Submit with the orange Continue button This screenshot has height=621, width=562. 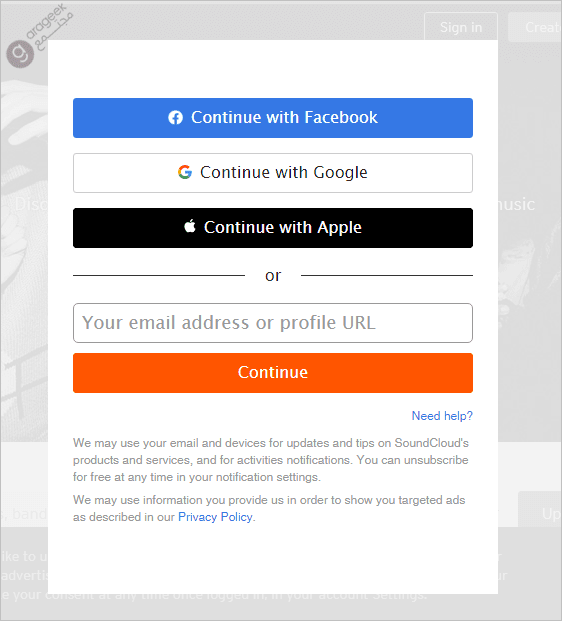[x=273, y=373]
